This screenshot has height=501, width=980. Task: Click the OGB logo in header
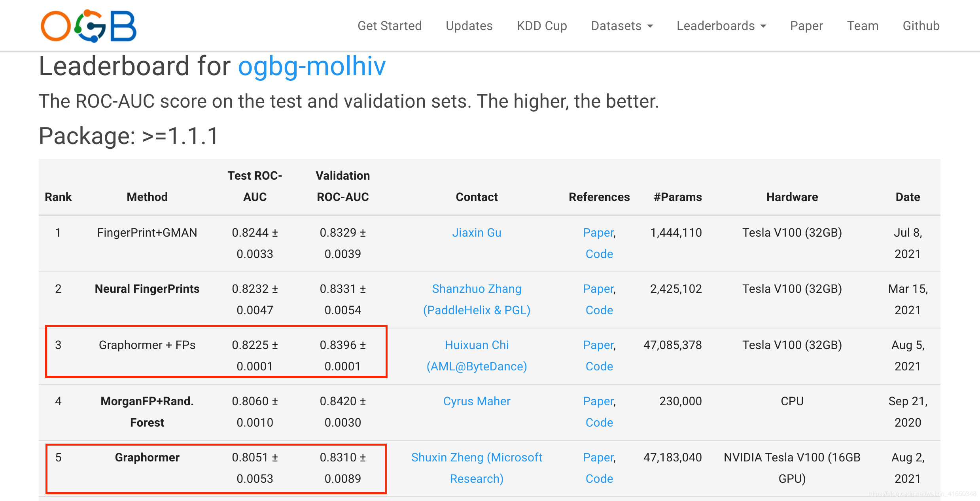pos(89,26)
